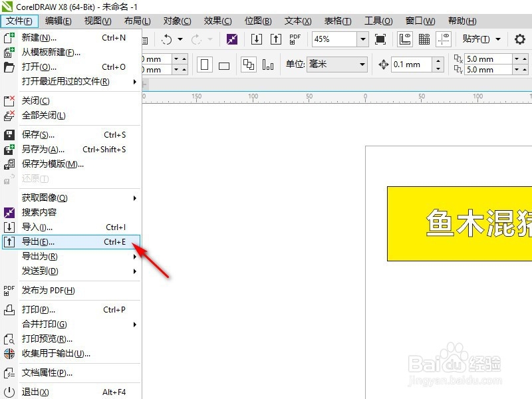Click the Exit power icon

click(x=9, y=392)
